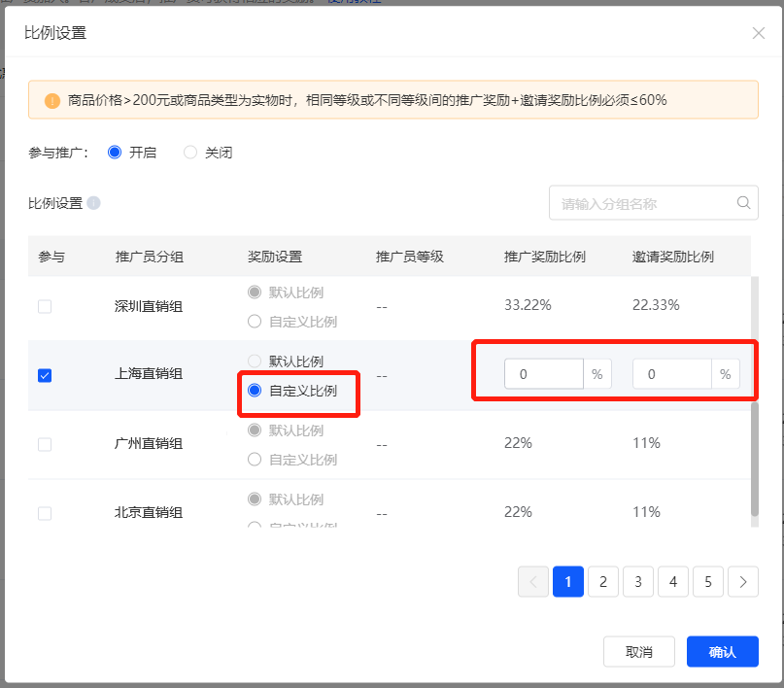The image size is (784, 688).
Task: Click the 邀请奖励比例 input for 上海直销组
Action: (x=672, y=374)
